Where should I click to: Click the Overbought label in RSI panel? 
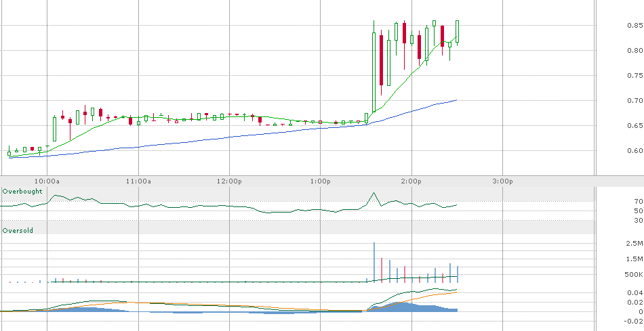[x=22, y=192]
